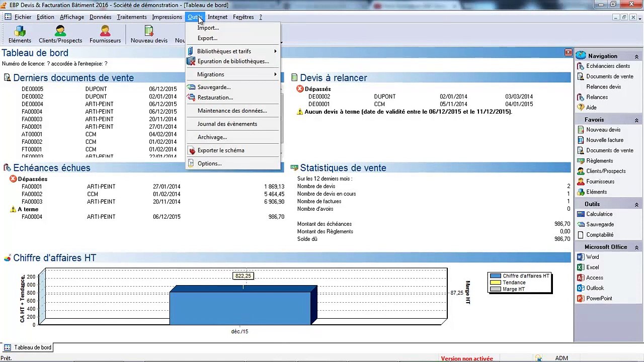
Task: Open Règlements in the Favoris panel
Action: click(x=595, y=161)
